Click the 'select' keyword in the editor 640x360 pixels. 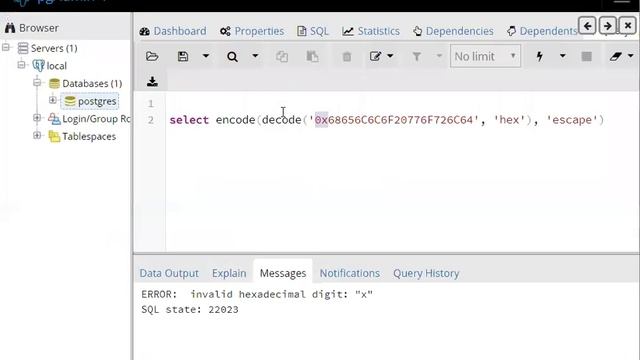tap(189, 120)
